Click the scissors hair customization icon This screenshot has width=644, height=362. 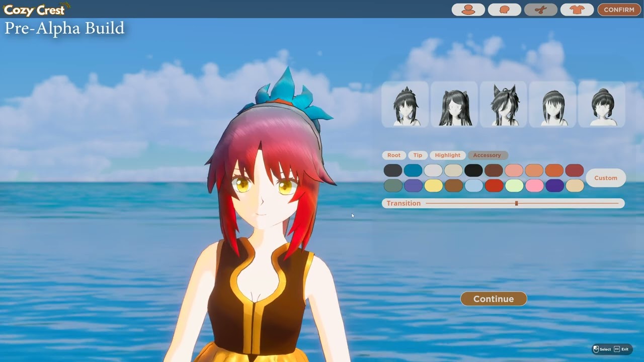click(540, 9)
